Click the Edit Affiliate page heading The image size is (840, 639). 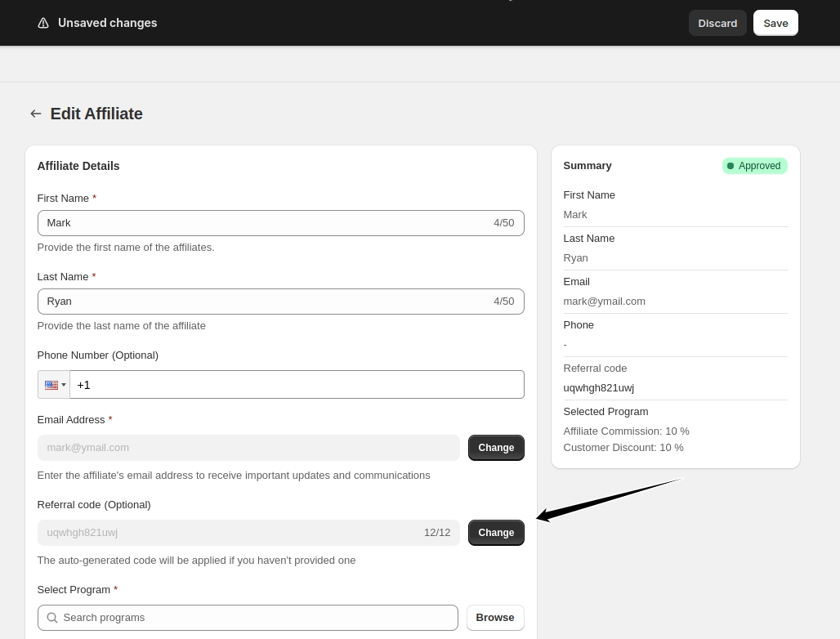(x=96, y=114)
